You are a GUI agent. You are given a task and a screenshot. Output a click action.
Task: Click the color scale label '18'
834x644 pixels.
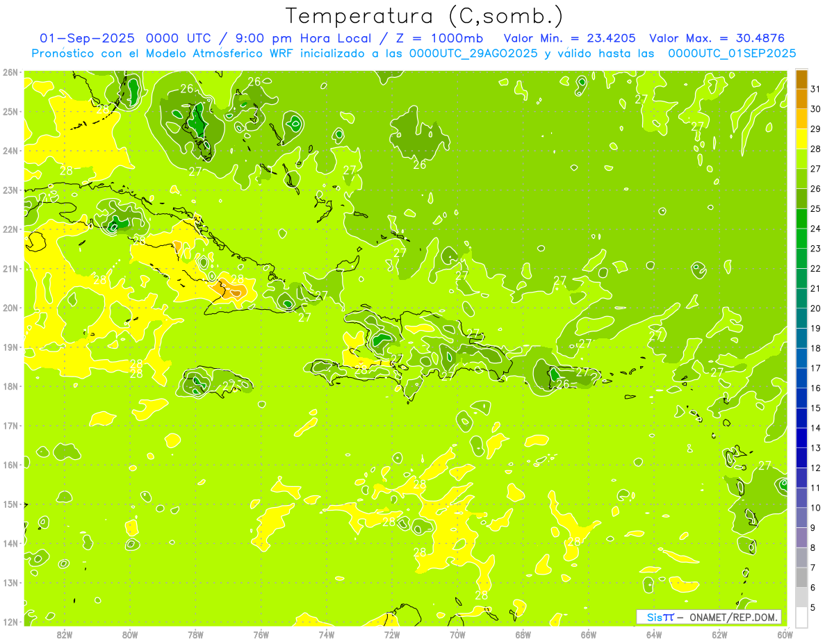(815, 348)
